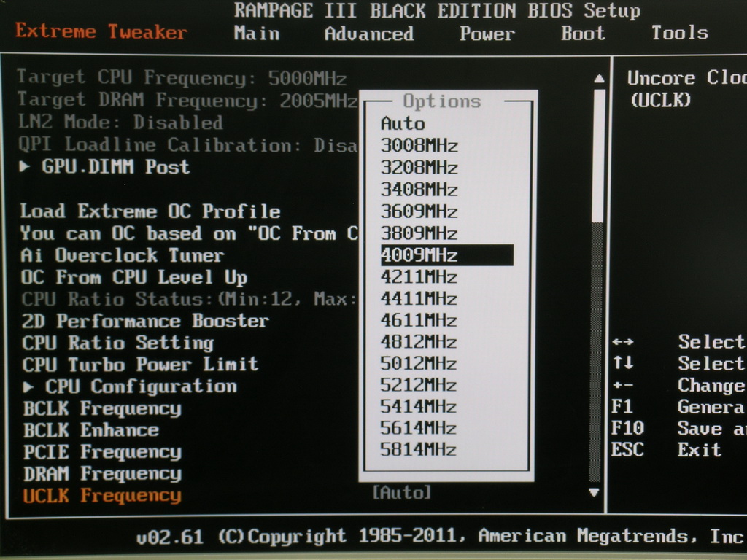Select the 3809MHz option

pos(419,233)
